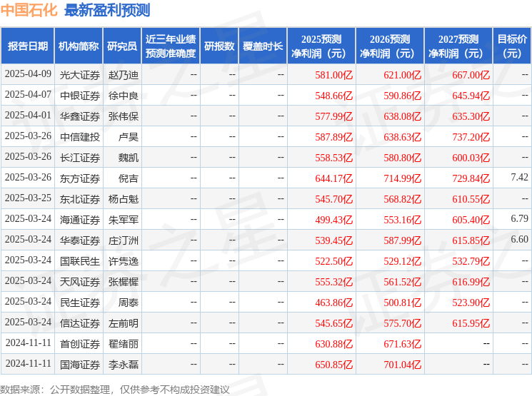Image resolution: width=532 pixels, height=396 pixels.
Task: Select the 覆盖时长 column header
Action: pos(263,46)
